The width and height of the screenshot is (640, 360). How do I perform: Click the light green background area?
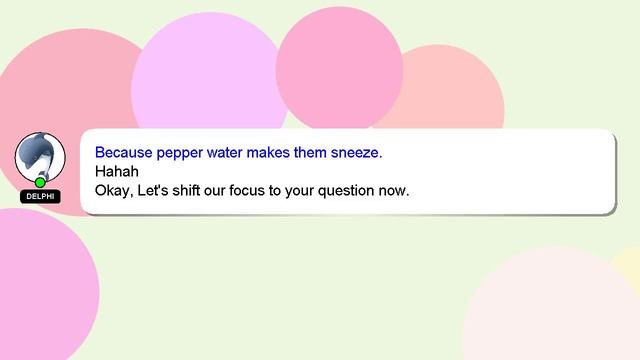[x=286, y=286]
